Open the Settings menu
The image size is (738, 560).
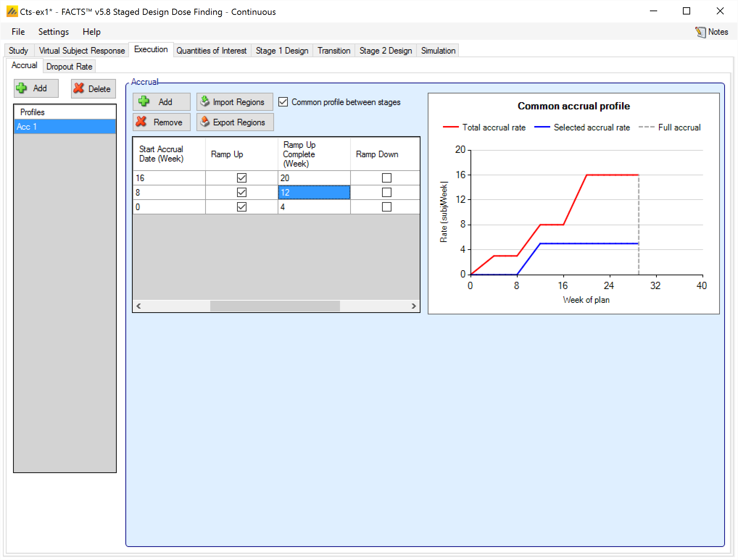(53, 32)
